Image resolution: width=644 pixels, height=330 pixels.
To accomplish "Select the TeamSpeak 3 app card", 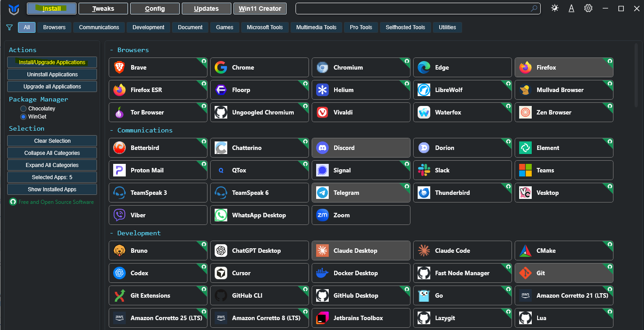I will pos(158,193).
